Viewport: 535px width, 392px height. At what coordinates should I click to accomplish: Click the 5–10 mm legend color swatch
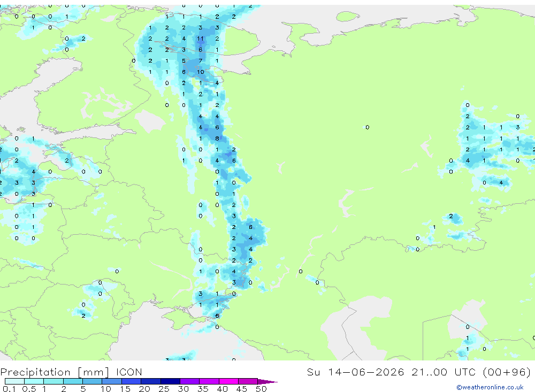point(92,381)
